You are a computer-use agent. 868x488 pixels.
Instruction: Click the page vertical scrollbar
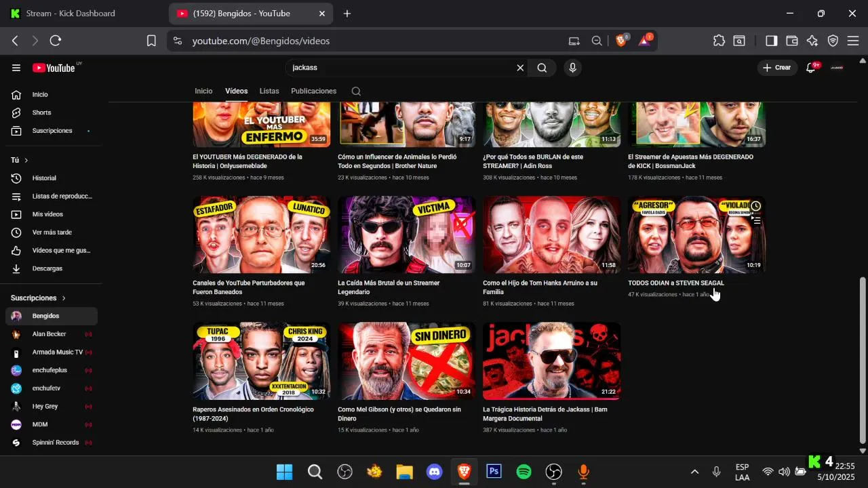(x=863, y=359)
